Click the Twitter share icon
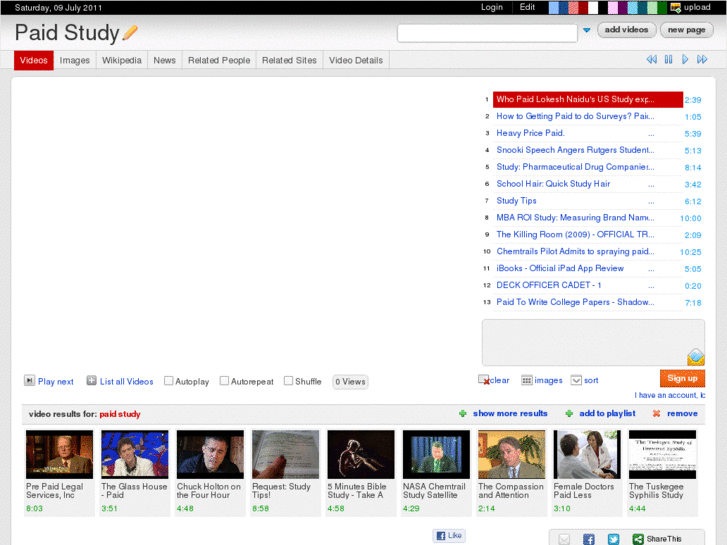 [613, 539]
